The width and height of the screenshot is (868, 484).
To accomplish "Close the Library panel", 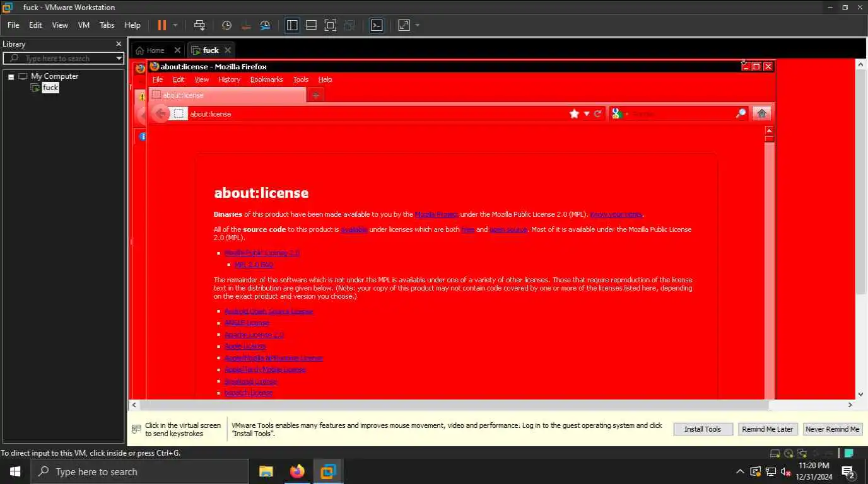I will [119, 44].
